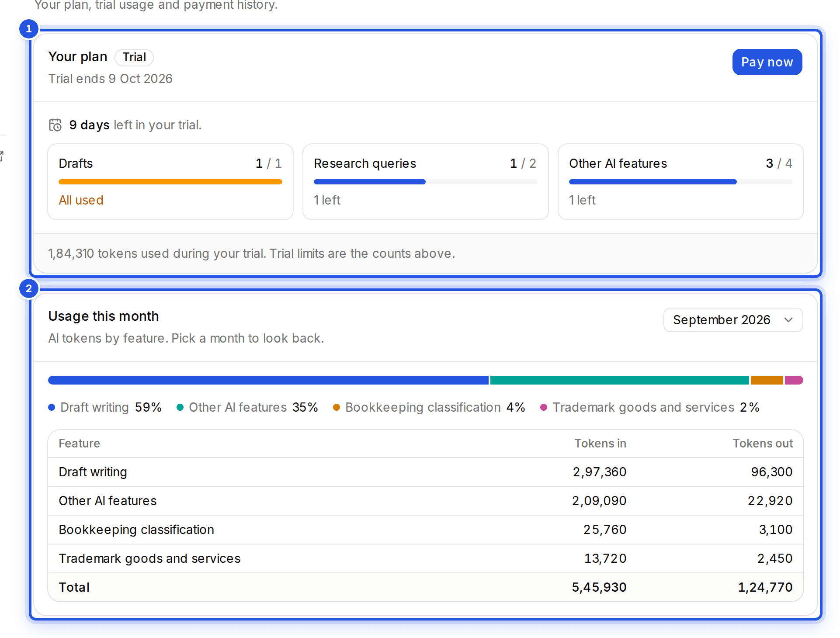Click the Drafts orange progress bar

[170, 182]
